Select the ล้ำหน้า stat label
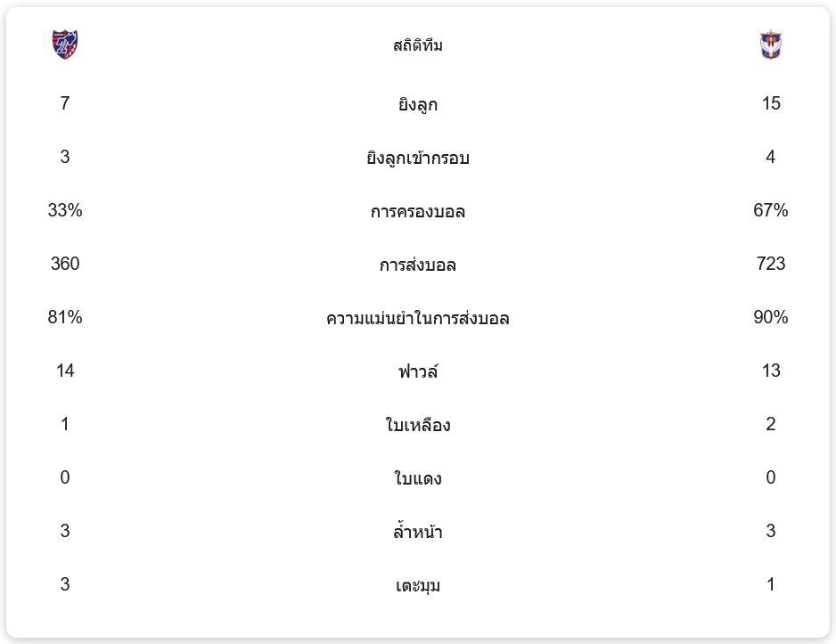This screenshot has height=644, width=836. [x=418, y=532]
